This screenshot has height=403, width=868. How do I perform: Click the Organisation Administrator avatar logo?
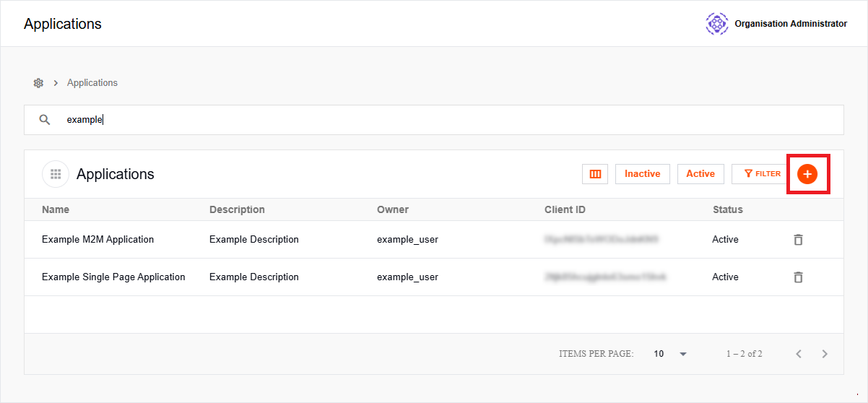click(717, 24)
